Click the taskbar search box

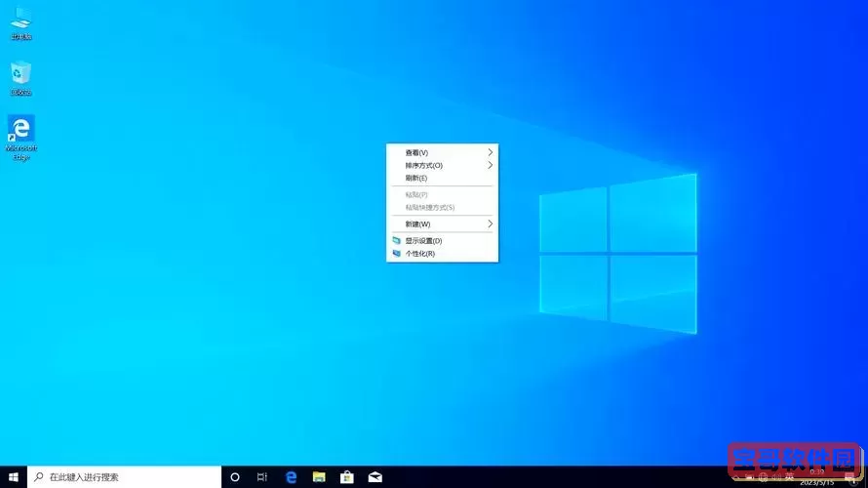pyautogui.click(x=124, y=477)
